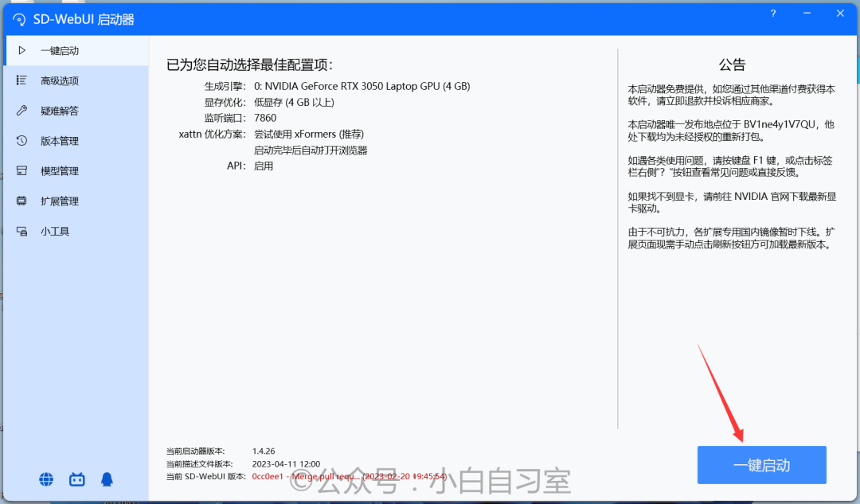Click the 监听端口 label
This screenshot has width=860, height=504.
pos(225,118)
